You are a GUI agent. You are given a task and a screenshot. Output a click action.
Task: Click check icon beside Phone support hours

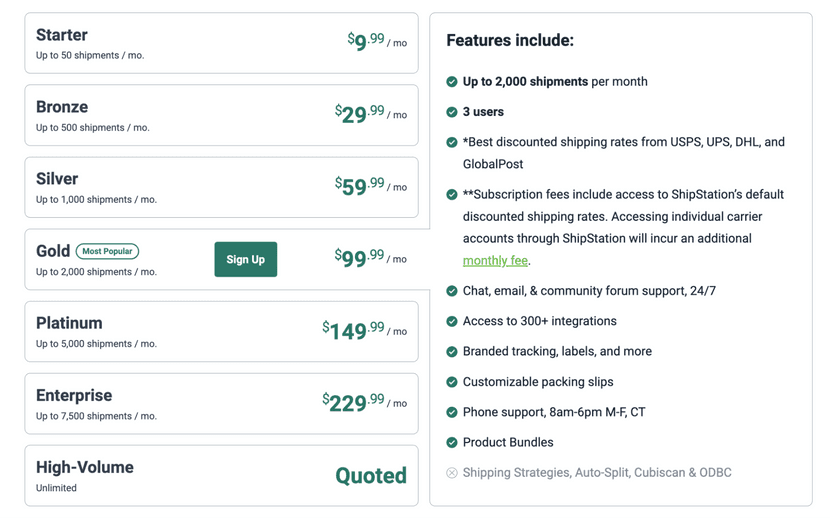coord(452,412)
